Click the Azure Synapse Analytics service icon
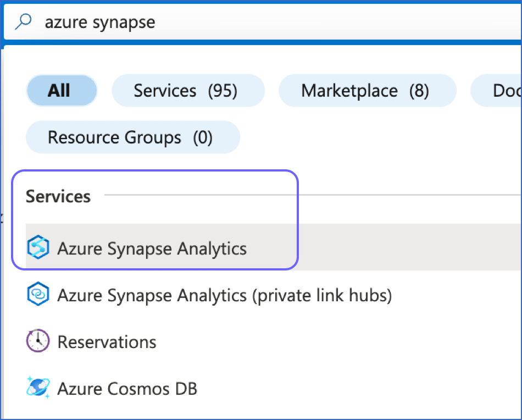The height and width of the screenshot is (420, 522). pos(38,248)
